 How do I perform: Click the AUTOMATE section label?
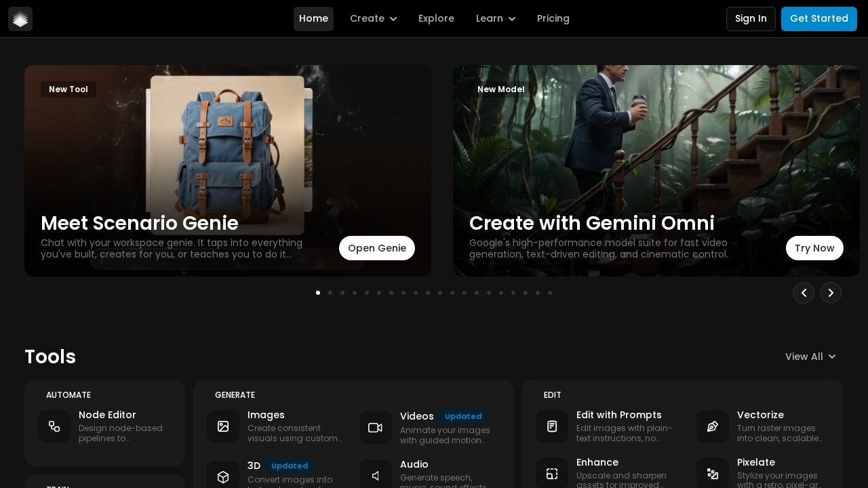click(68, 395)
